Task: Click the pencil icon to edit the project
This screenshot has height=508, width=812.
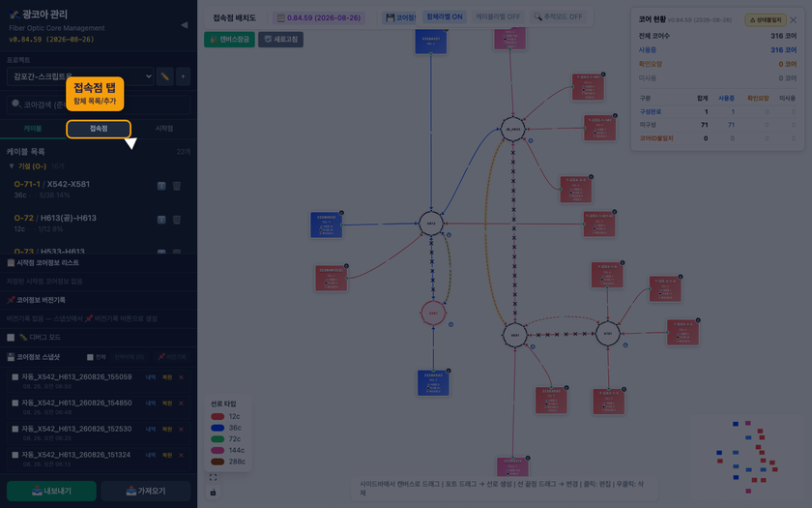Action: 164,76
